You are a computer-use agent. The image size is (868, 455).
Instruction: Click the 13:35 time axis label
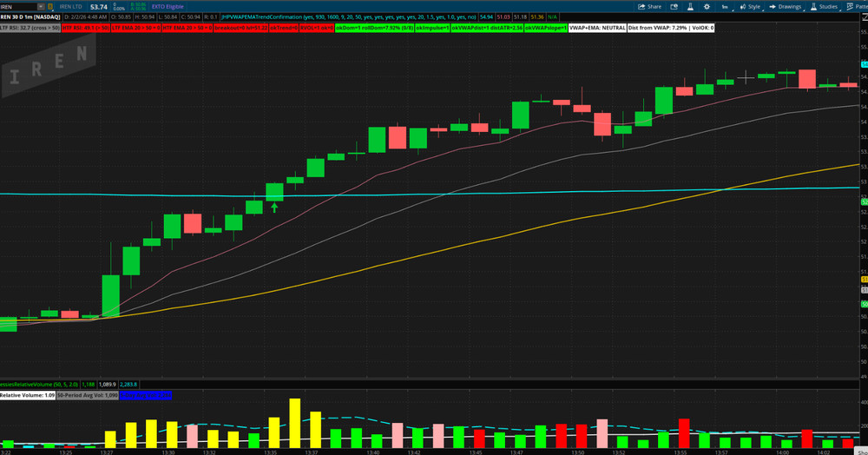coord(270,452)
